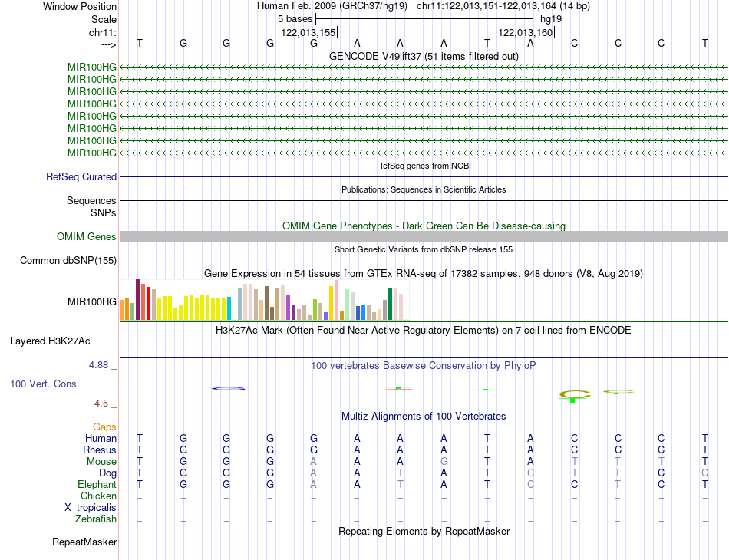The image size is (729, 560).
Task: Click the Zebrafish species label
Action: (x=96, y=519)
